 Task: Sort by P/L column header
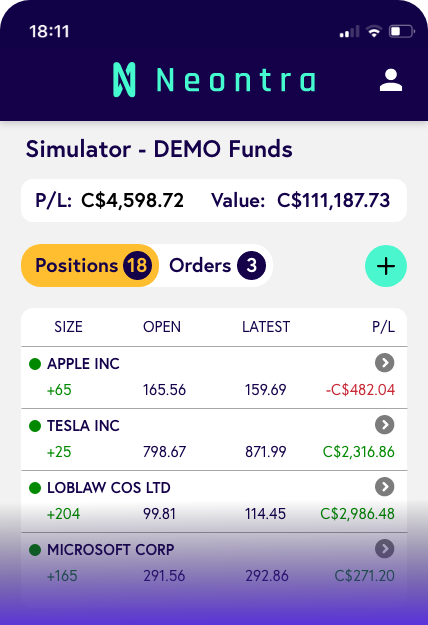[x=383, y=327]
